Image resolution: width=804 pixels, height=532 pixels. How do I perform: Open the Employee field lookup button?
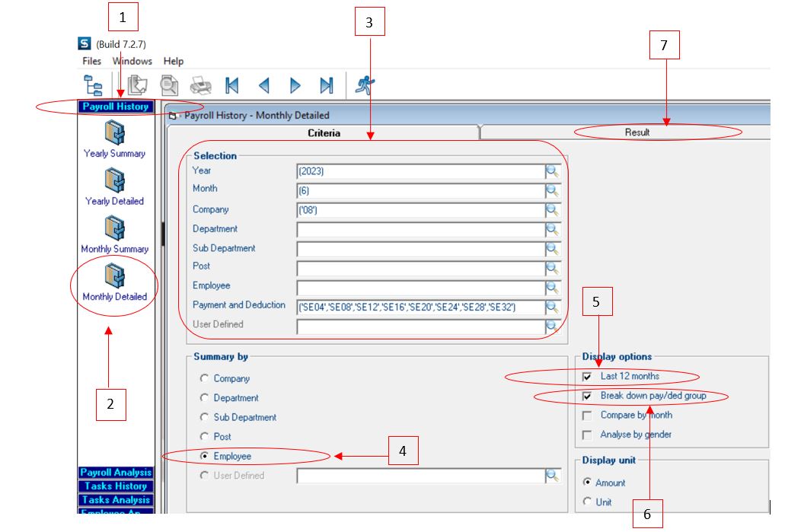pos(552,288)
